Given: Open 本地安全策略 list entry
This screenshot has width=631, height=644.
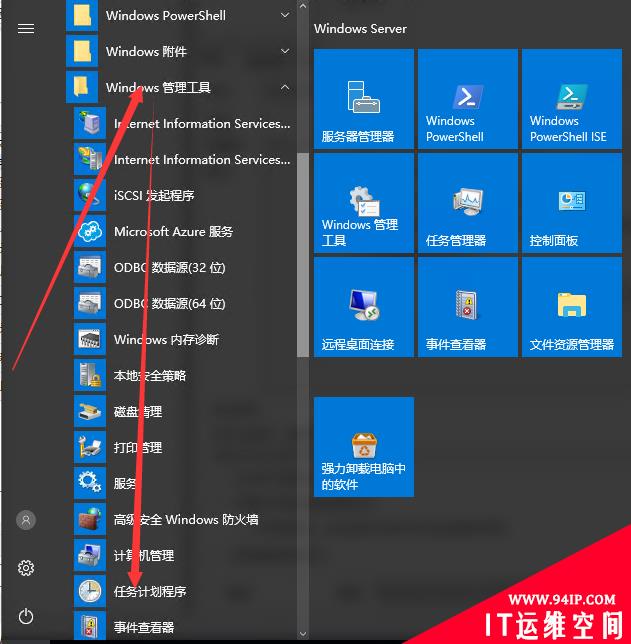Looking at the screenshot, I should (185, 375).
